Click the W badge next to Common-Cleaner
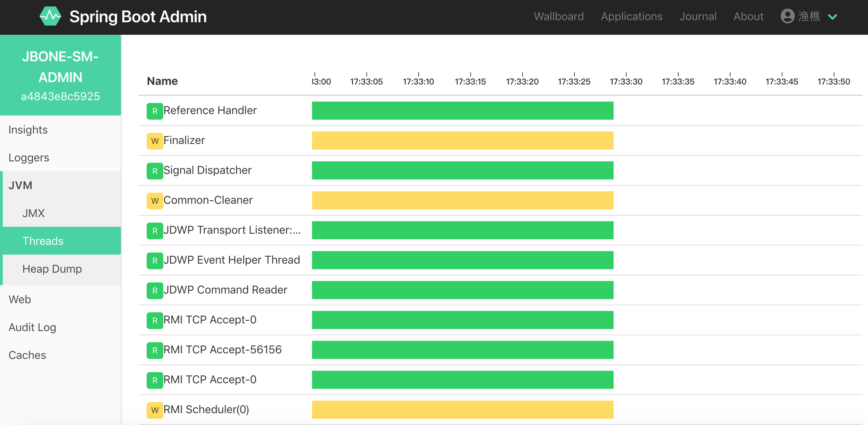The width and height of the screenshot is (868, 425). click(155, 201)
